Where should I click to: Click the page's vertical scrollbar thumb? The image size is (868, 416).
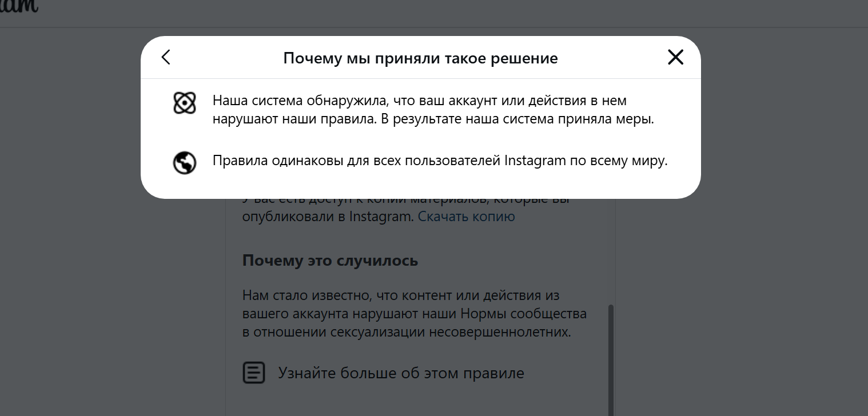coord(611,360)
